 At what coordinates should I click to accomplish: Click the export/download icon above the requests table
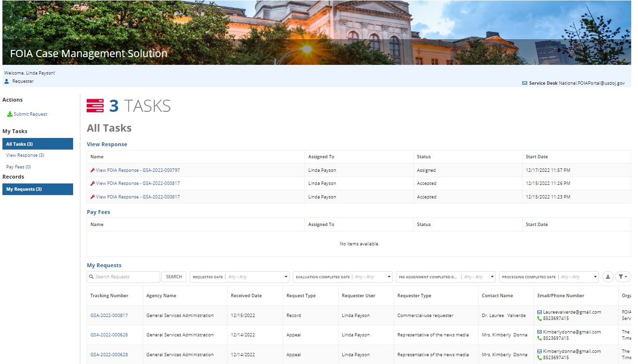[x=608, y=276]
